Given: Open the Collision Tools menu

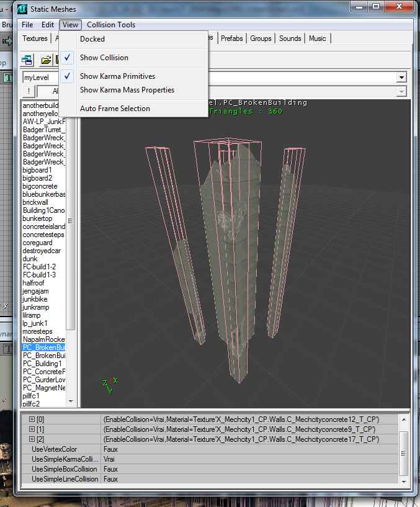Looking at the screenshot, I should click(x=110, y=25).
